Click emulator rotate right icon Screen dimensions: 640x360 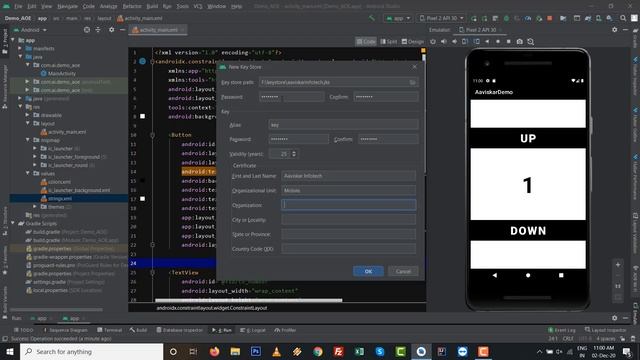[476, 42]
